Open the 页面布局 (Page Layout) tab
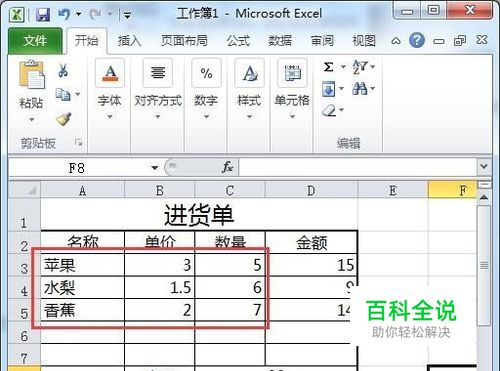The height and width of the screenshot is (371, 500). point(184,41)
